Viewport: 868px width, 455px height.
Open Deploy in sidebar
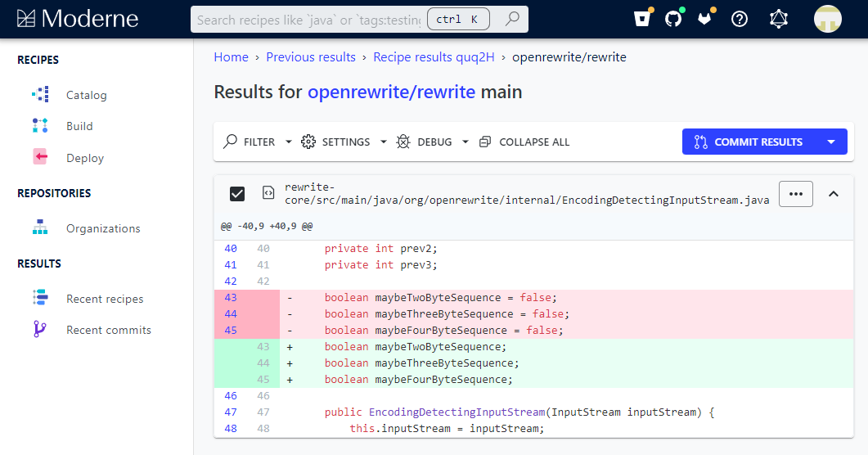tap(85, 158)
